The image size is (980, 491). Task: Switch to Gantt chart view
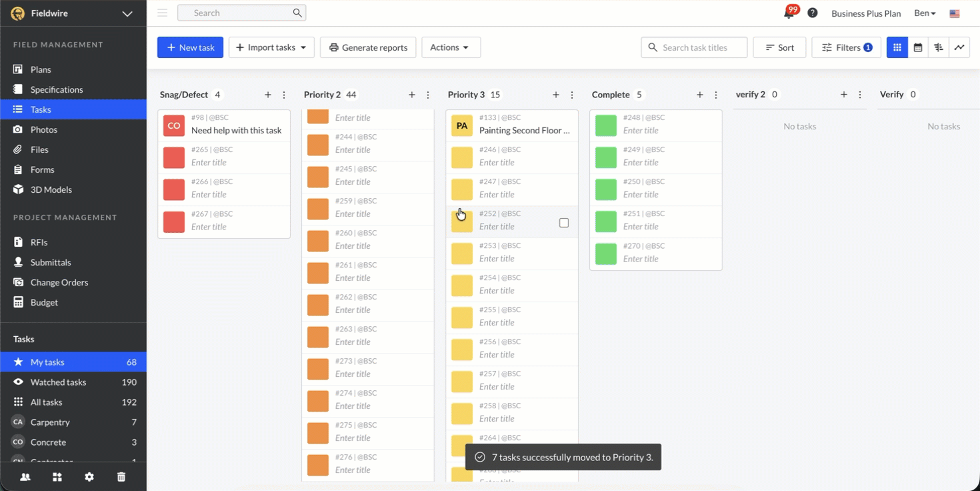(939, 47)
